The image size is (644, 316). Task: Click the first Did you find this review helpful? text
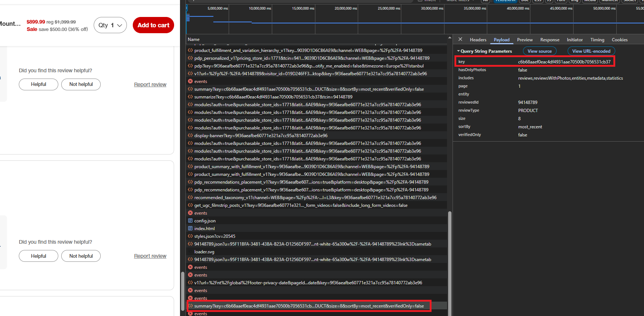[55, 70]
